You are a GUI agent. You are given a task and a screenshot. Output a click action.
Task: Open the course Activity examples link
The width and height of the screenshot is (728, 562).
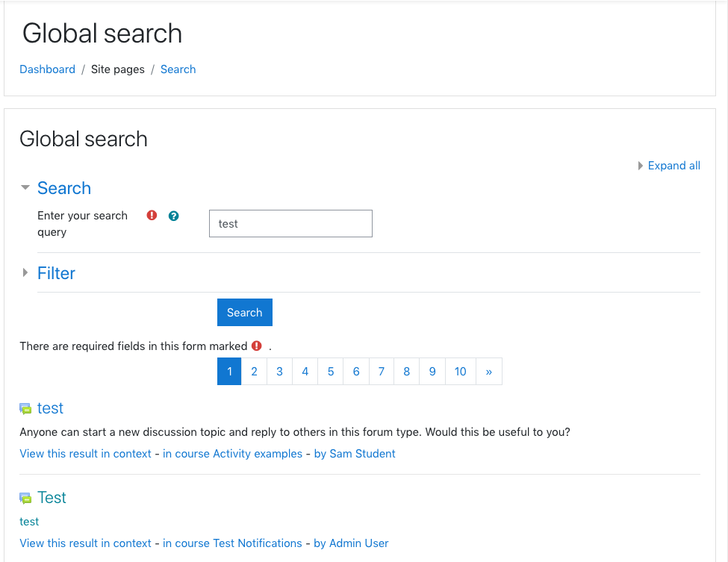click(x=233, y=453)
